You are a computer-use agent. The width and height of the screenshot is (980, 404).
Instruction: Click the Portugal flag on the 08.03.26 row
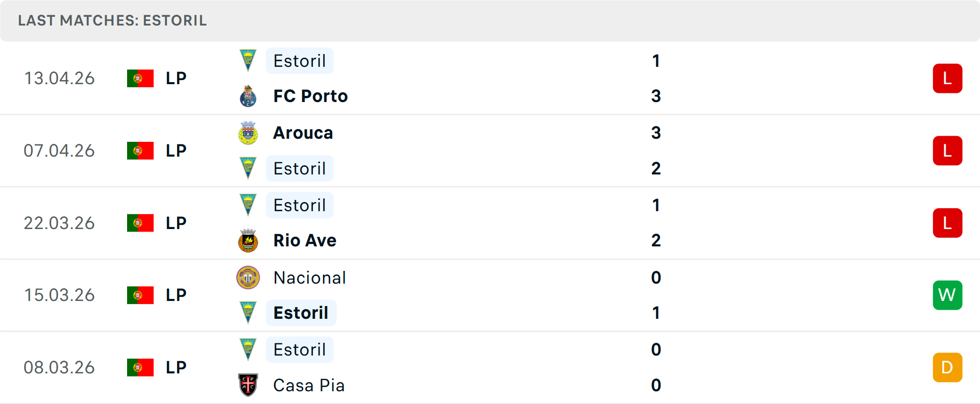140,367
